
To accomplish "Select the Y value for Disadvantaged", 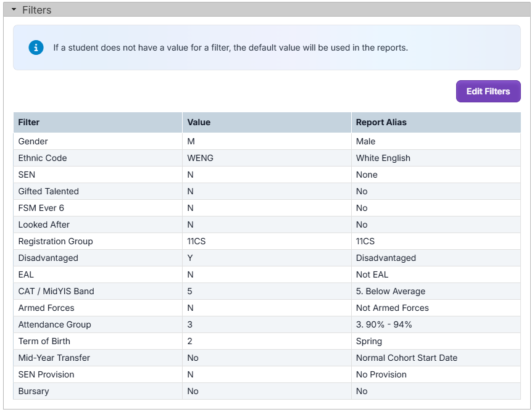I will click(x=190, y=258).
